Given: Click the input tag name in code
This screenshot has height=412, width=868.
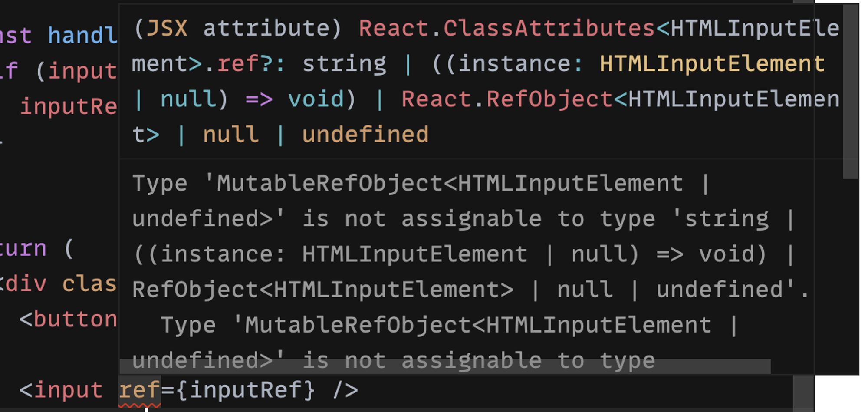Looking at the screenshot, I should (x=68, y=390).
